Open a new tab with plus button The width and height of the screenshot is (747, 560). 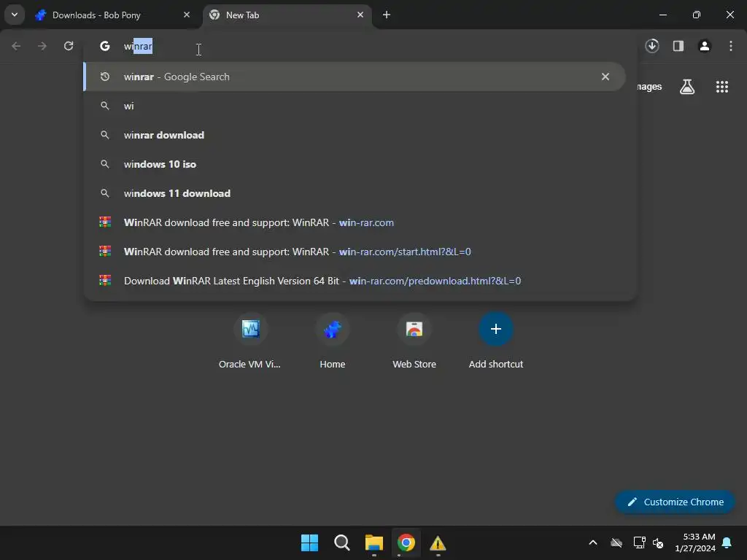(387, 15)
